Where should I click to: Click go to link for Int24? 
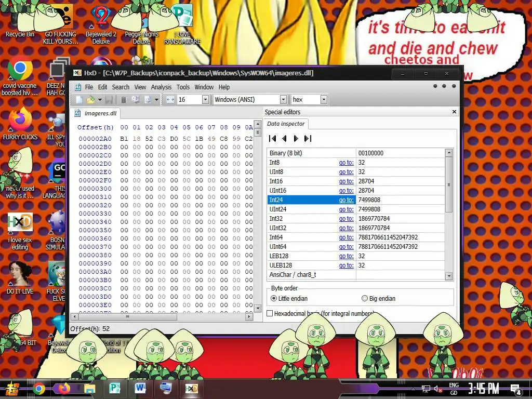coord(346,200)
